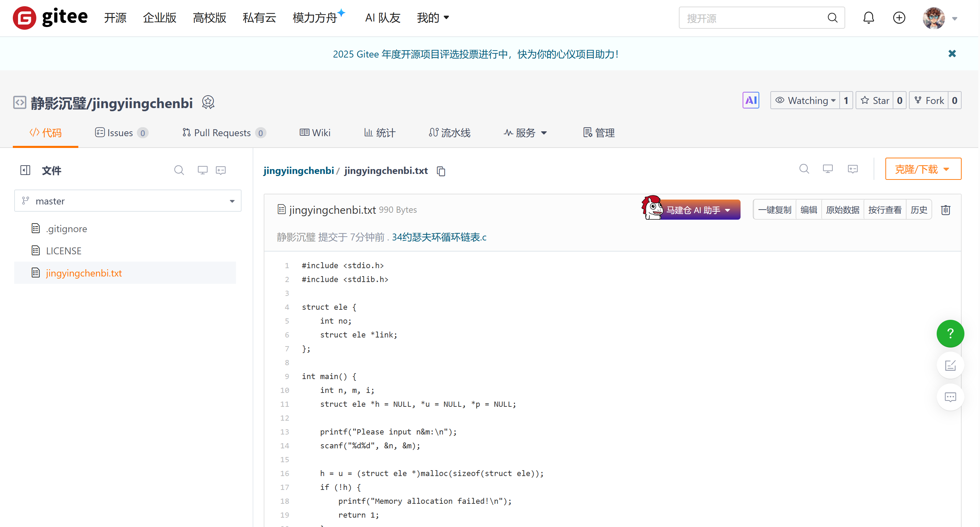Dismiss the 2025 Gitee voting banner

(952, 54)
